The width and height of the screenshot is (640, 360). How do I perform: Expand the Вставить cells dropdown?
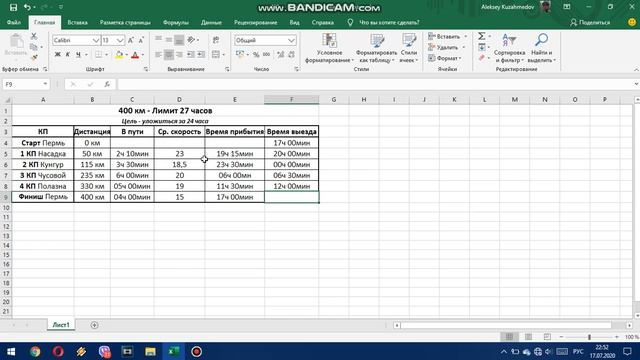coord(465,37)
